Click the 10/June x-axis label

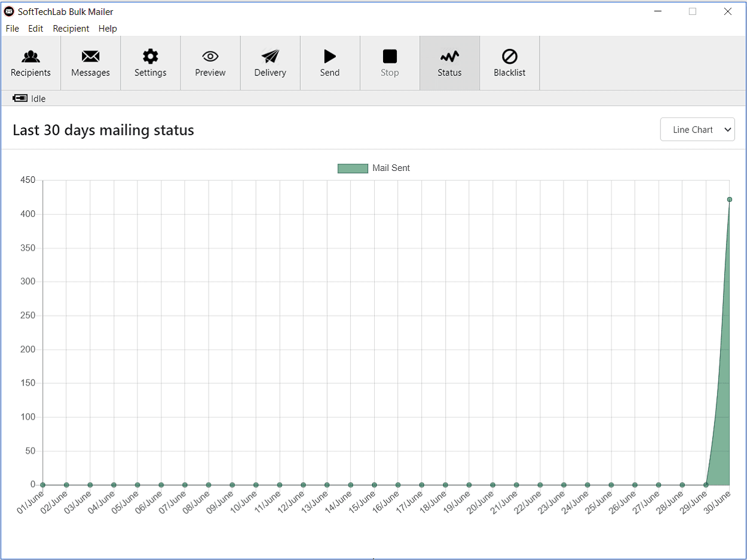tap(244, 502)
